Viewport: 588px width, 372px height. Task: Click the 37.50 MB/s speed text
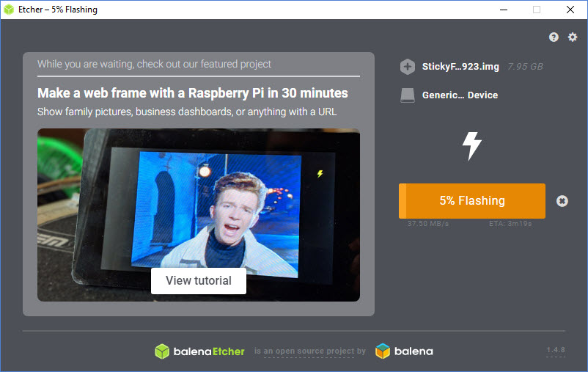428,223
